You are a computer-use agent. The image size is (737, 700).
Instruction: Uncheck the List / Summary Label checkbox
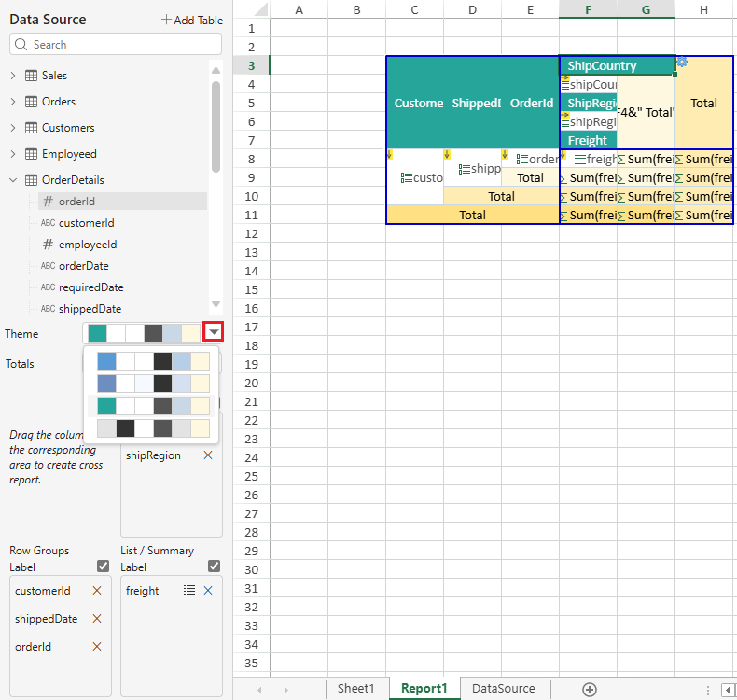point(214,567)
